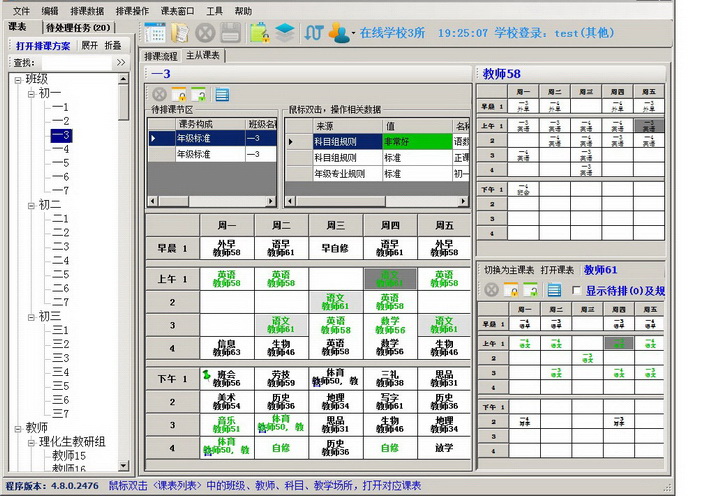This screenshot has height=496, width=720.
Task: Click the blue swap arrows toolbar icon
Action: click(x=314, y=32)
